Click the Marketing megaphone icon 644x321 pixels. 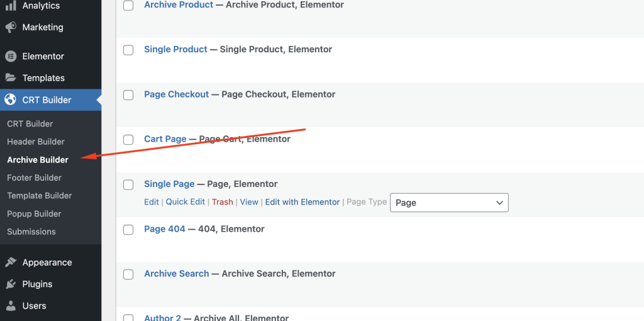pyautogui.click(x=11, y=27)
